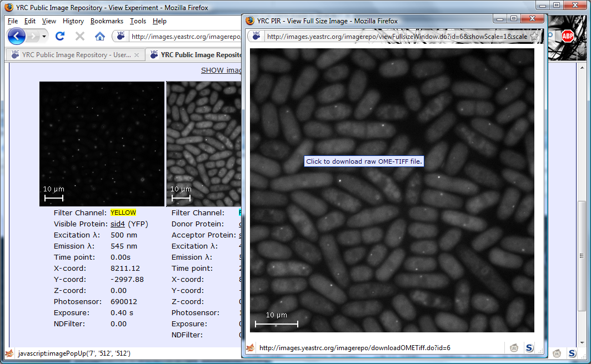591x364 pixels.
Task: Open the back/forward history dropdown arrow
Action: coord(44,37)
